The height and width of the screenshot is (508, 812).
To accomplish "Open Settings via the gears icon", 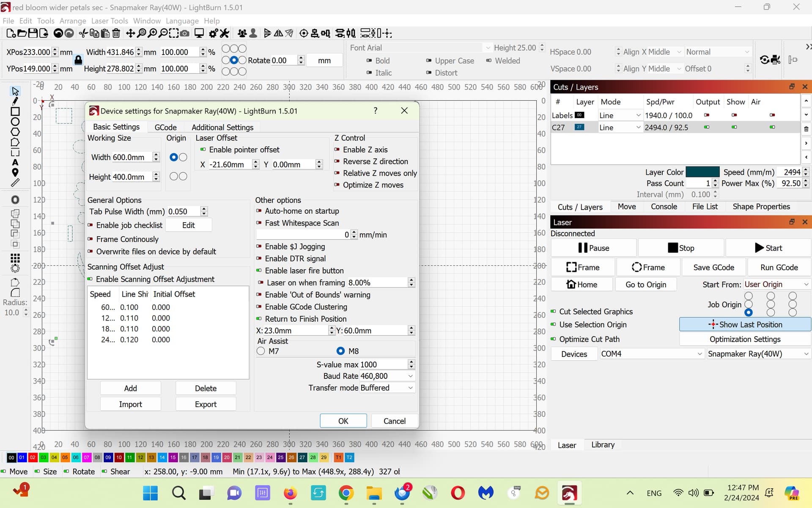I will (x=214, y=33).
